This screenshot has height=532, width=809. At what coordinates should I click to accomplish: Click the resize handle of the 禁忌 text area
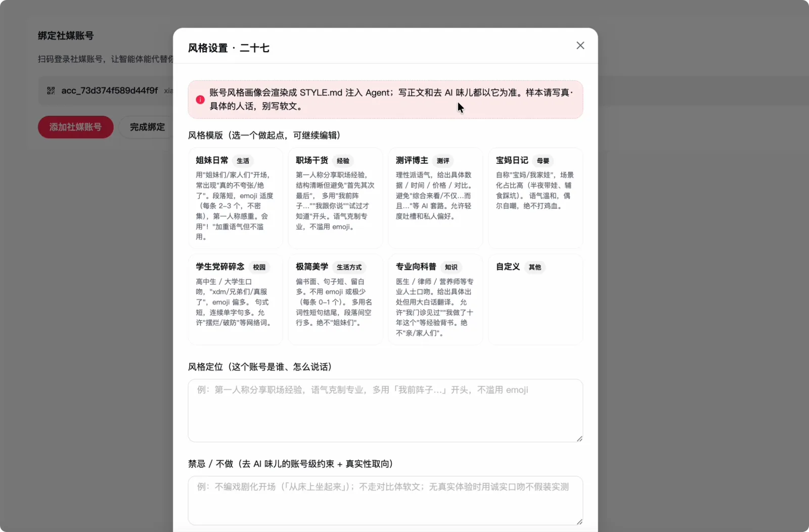pyautogui.click(x=579, y=521)
